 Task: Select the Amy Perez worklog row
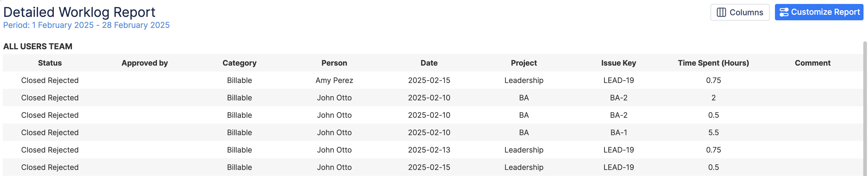pos(334,80)
